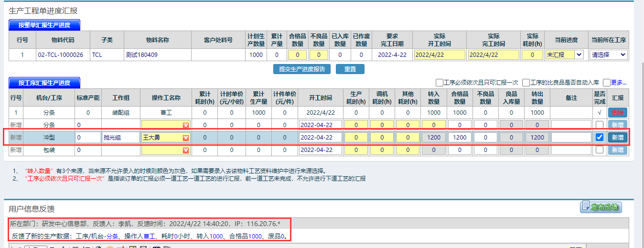The height and width of the screenshot is (248, 644).
Task: Tick 是否完成 checkbox in the 包装 row
Action: (x=600, y=150)
